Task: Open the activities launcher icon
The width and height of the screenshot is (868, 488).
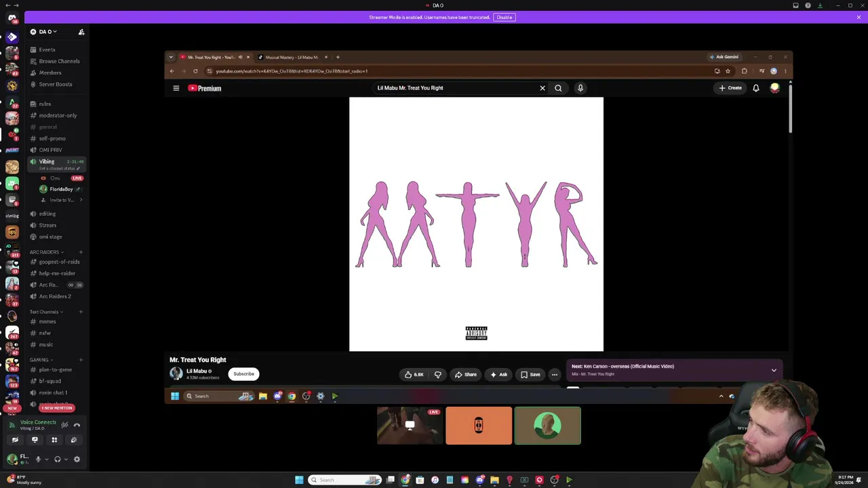Action: coord(54,440)
